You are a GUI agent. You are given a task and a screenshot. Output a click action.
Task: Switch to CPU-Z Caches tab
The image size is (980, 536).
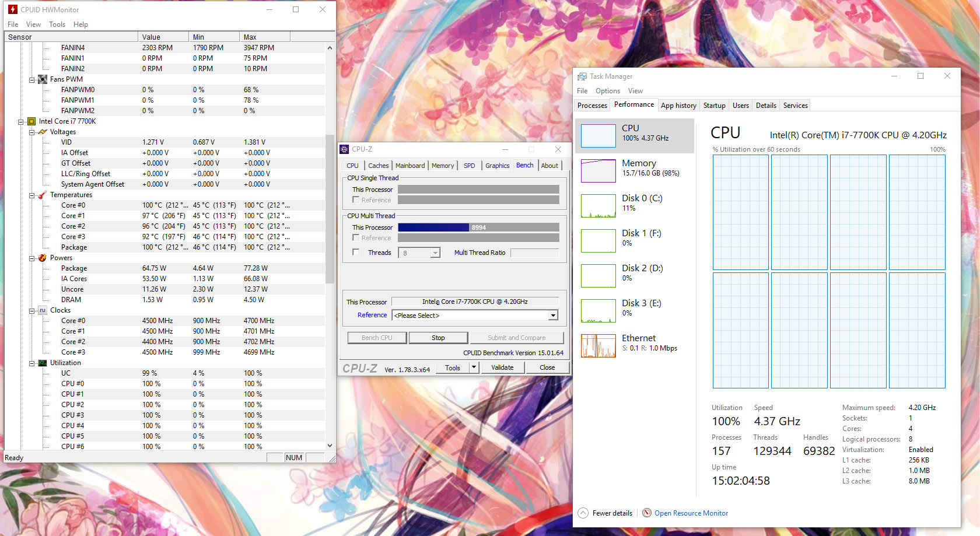pyautogui.click(x=378, y=166)
